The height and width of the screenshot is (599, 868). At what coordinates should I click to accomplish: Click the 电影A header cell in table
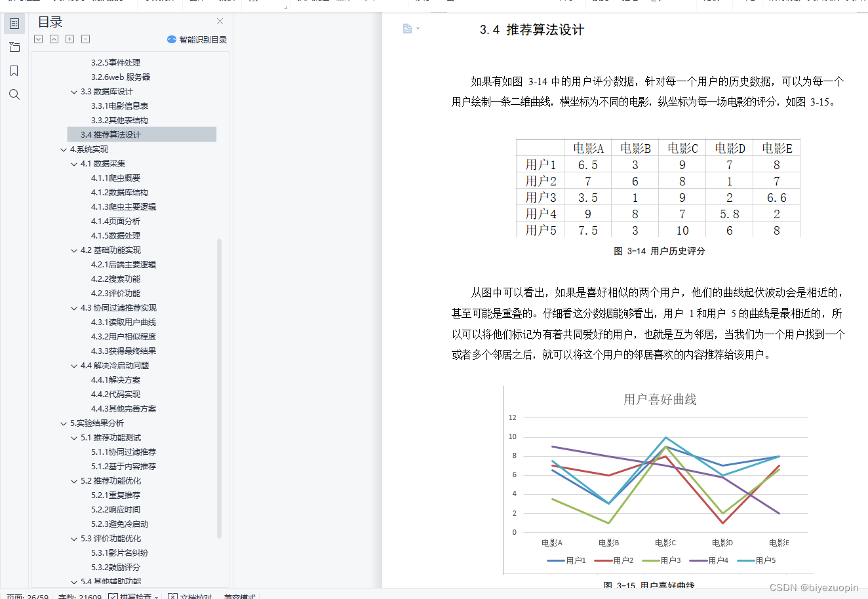click(x=588, y=148)
